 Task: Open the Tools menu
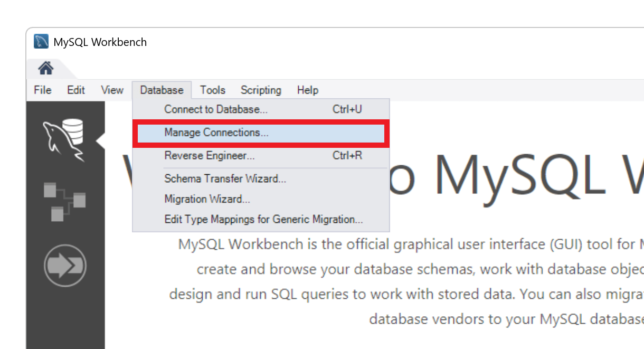213,90
